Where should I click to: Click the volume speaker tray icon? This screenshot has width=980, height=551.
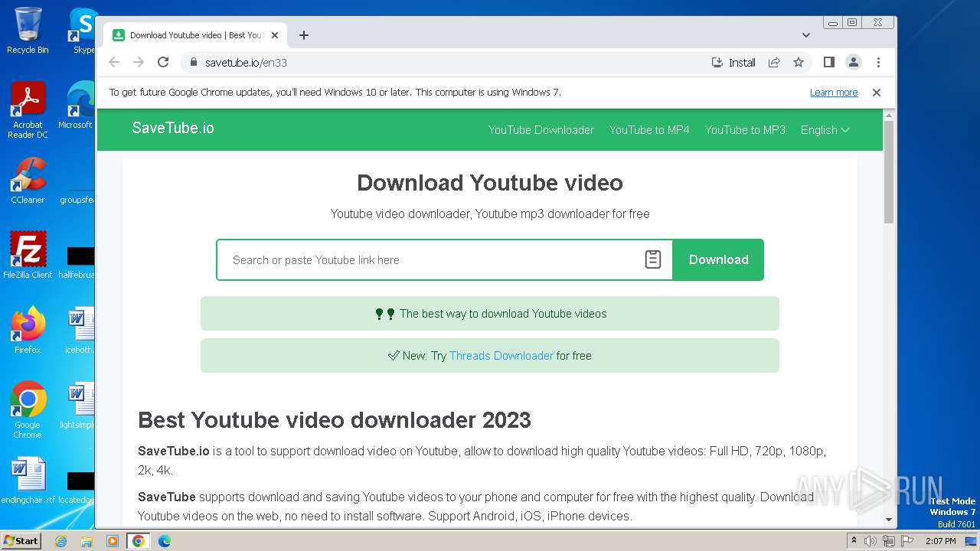(x=871, y=541)
